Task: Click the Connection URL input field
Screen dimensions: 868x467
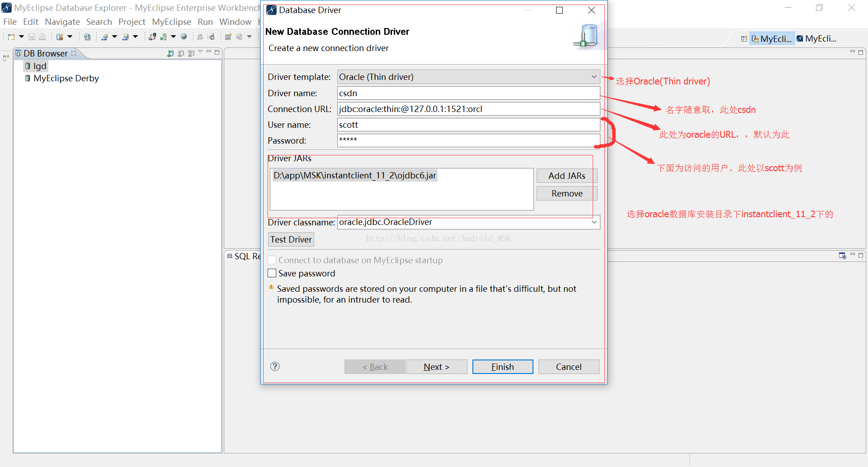Action: click(x=468, y=109)
